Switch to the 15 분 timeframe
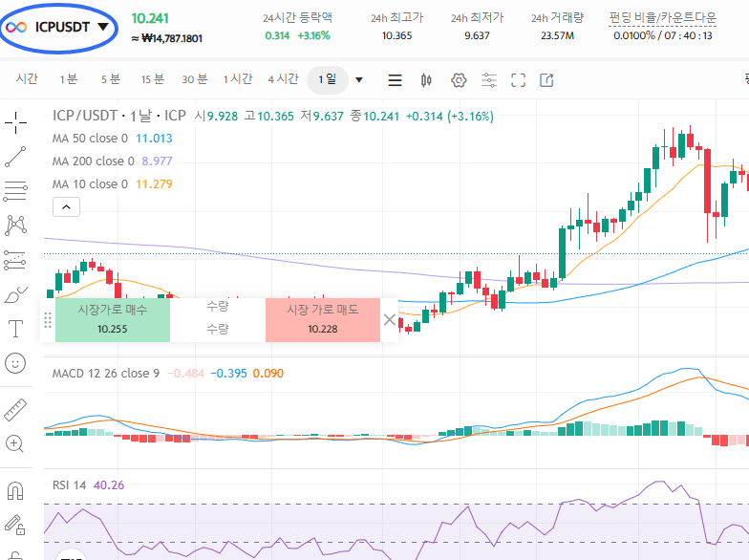The width and height of the screenshot is (749, 560). [152, 79]
